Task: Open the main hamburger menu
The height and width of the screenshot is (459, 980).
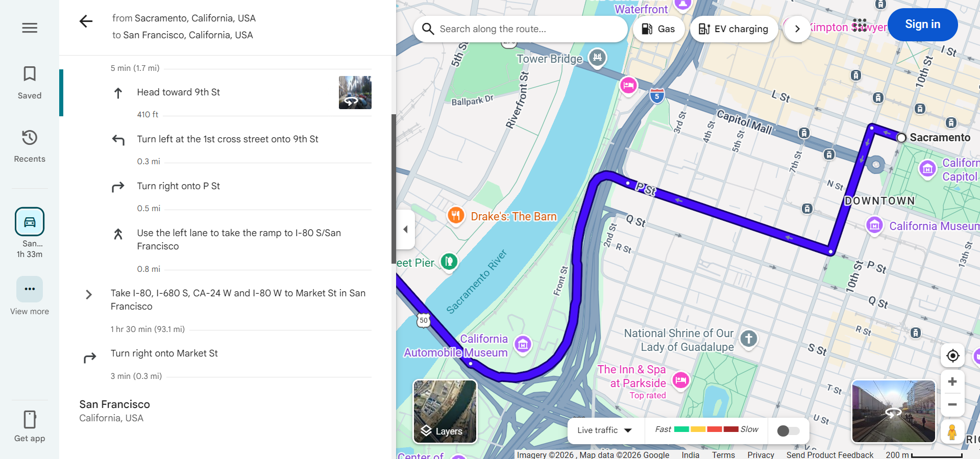Action: [x=29, y=28]
